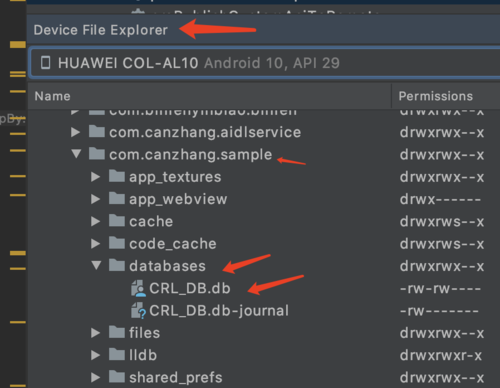The width and height of the screenshot is (500, 388).
Task: Click the -rw------- permissions of CRL_DB.db-journal
Action: pyautogui.click(x=439, y=311)
